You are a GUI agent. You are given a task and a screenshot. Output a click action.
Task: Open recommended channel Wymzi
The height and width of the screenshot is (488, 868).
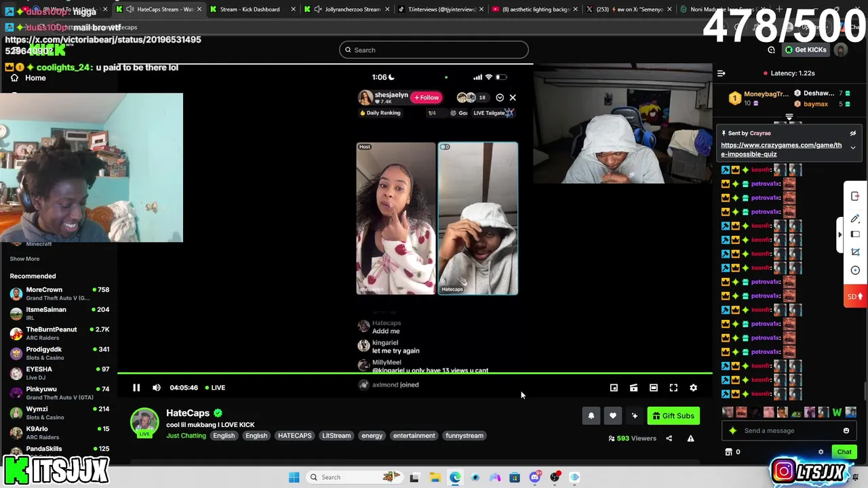click(x=60, y=413)
